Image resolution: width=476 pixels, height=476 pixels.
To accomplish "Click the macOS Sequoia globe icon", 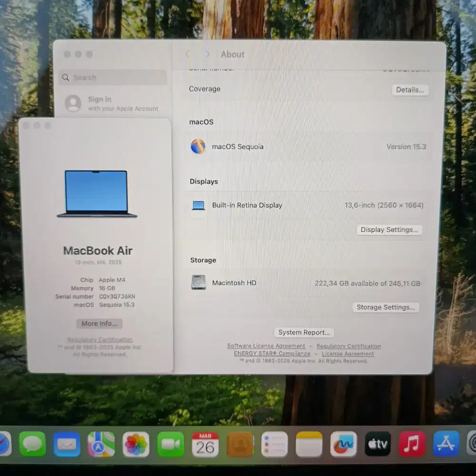I will pyautogui.click(x=198, y=147).
